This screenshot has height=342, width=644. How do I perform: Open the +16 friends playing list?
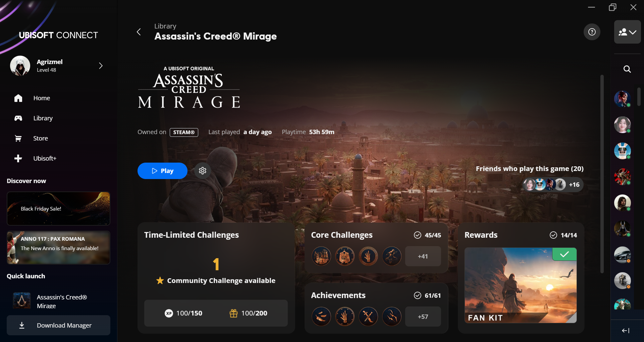coord(574,185)
